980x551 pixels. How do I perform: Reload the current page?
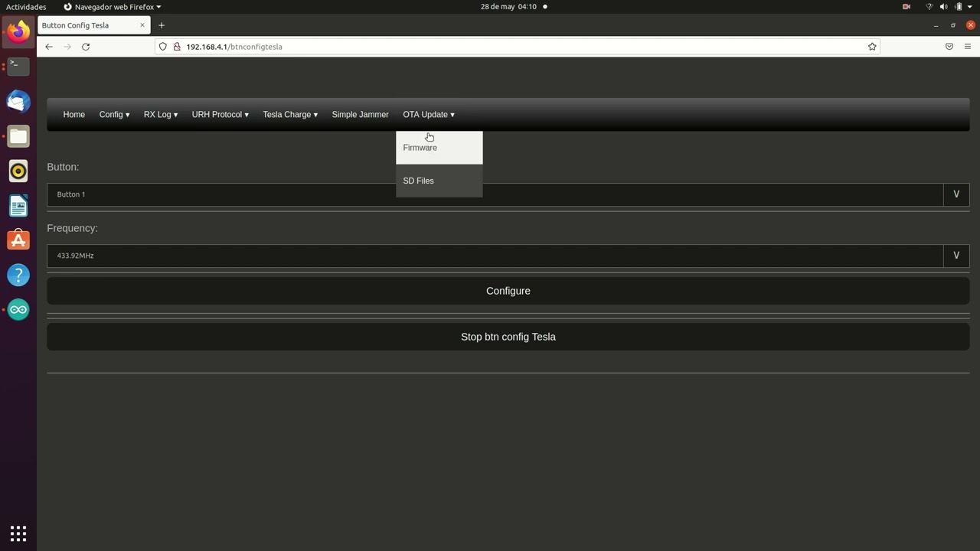click(x=86, y=47)
